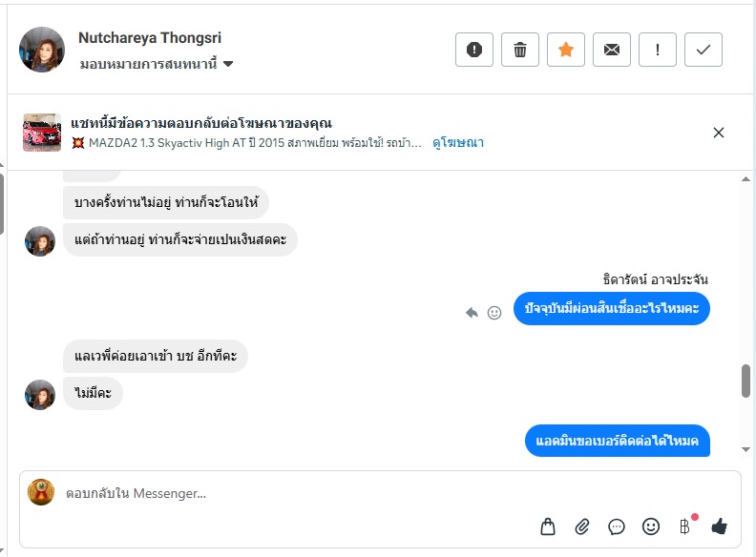Delete conversation using the trash icon
756x557 pixels.
(x=520, y=50)
